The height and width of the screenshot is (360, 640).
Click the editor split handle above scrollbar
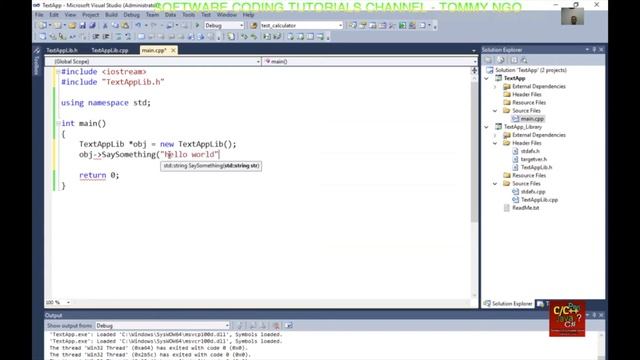tap(474, 70)
